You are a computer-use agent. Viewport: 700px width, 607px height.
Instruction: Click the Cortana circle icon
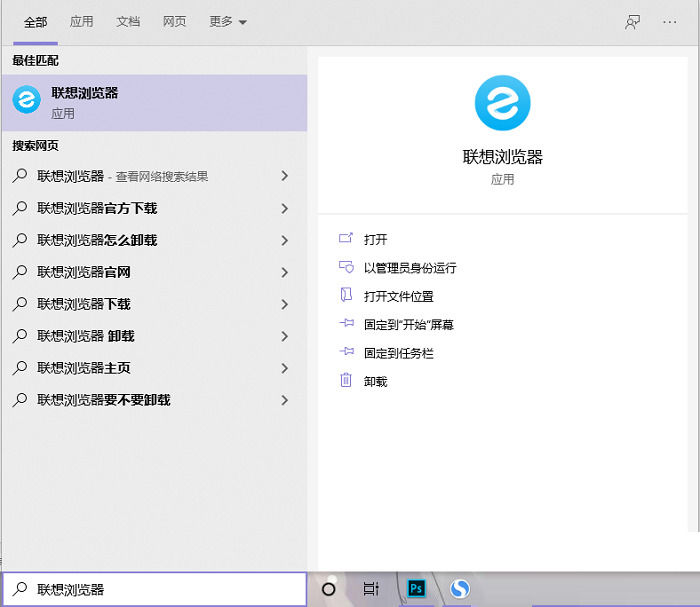tap(328, 589)
